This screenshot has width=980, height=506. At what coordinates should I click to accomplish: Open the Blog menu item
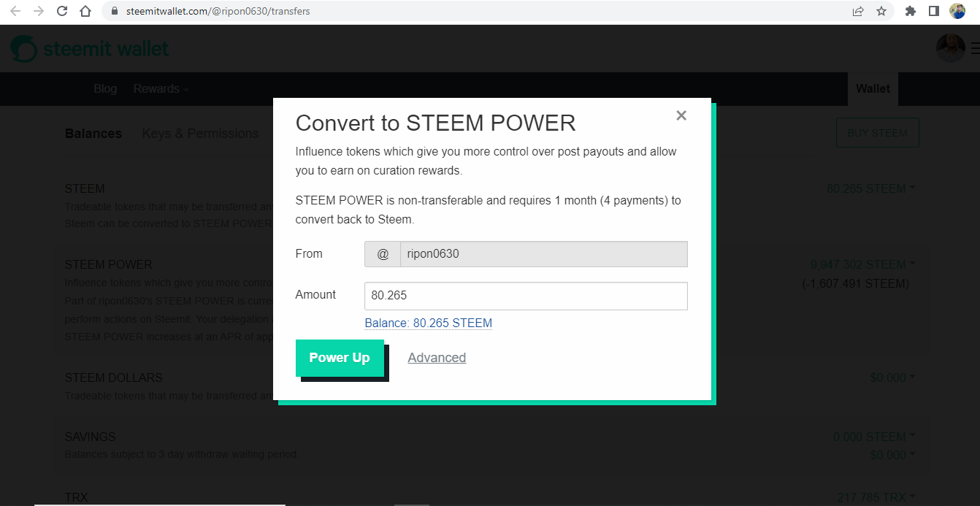click(x=105, y=88)
